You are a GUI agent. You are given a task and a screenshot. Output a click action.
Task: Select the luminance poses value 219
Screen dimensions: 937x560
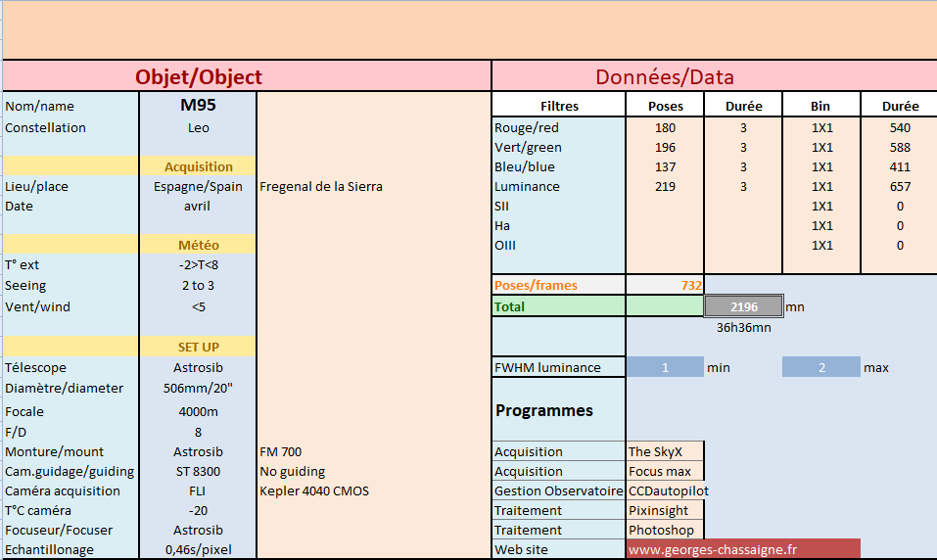[x=665, y=186]
